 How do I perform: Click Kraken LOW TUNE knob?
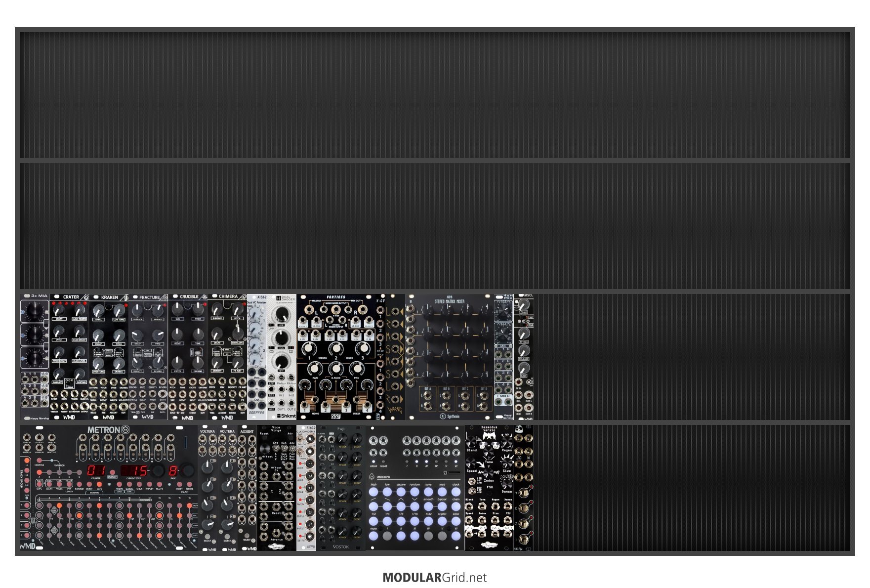tap(119, 310)
